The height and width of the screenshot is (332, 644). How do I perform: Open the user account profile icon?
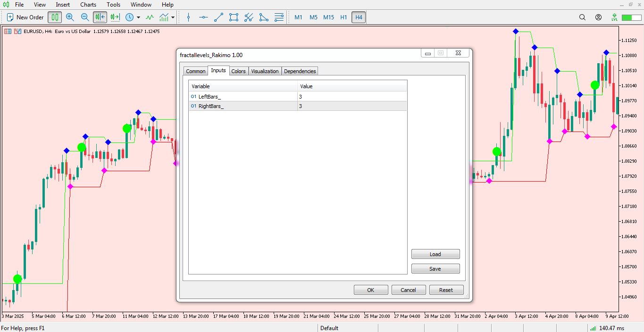pyautogui.click(x=598, y=17)
